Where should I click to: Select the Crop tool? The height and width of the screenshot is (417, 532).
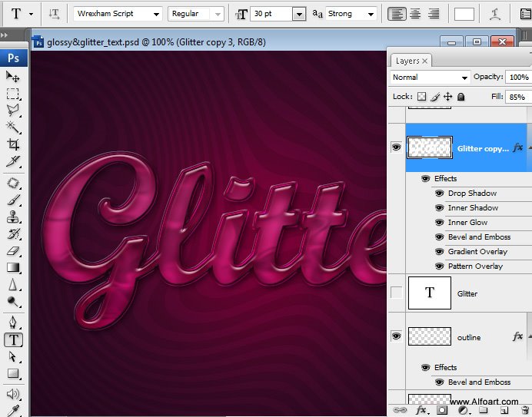click(13, 144)
